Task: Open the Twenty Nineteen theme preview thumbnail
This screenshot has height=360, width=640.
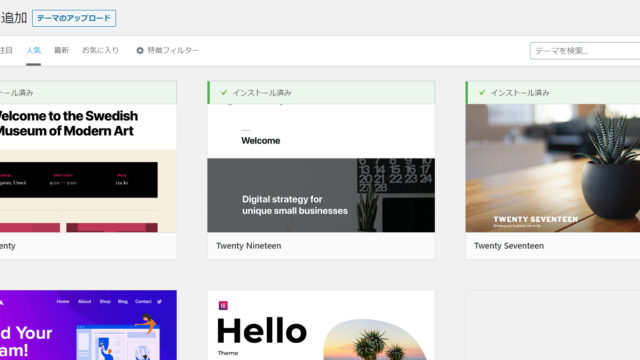Action: coord(321,168)
